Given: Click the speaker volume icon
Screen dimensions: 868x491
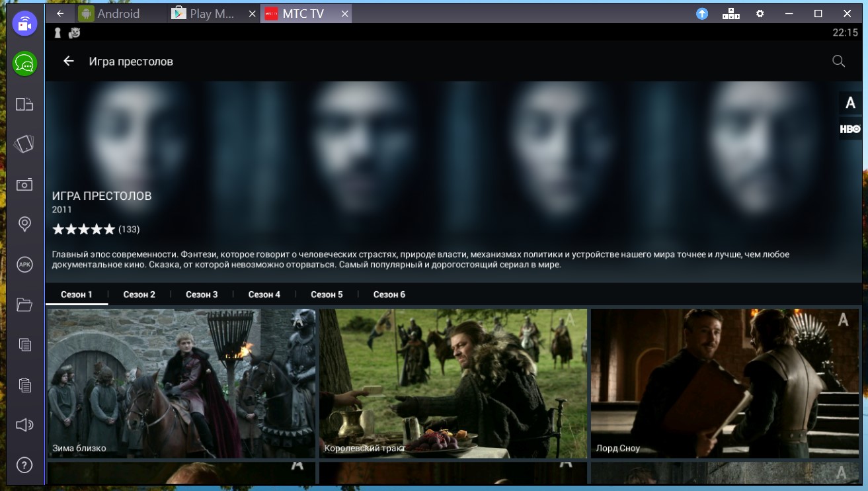Looking at the screenshot, I should 24,425.
